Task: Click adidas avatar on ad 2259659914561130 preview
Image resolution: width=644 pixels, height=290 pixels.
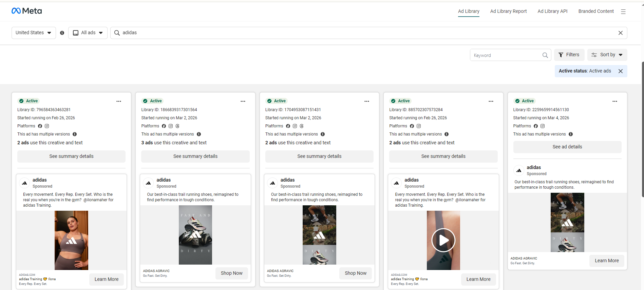Action: (519, 170)
